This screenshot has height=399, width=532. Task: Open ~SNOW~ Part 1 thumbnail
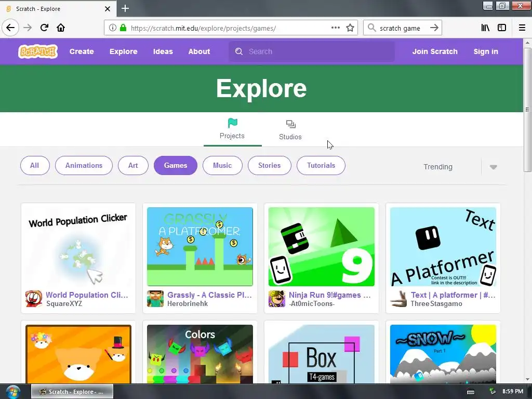point(443,354)
